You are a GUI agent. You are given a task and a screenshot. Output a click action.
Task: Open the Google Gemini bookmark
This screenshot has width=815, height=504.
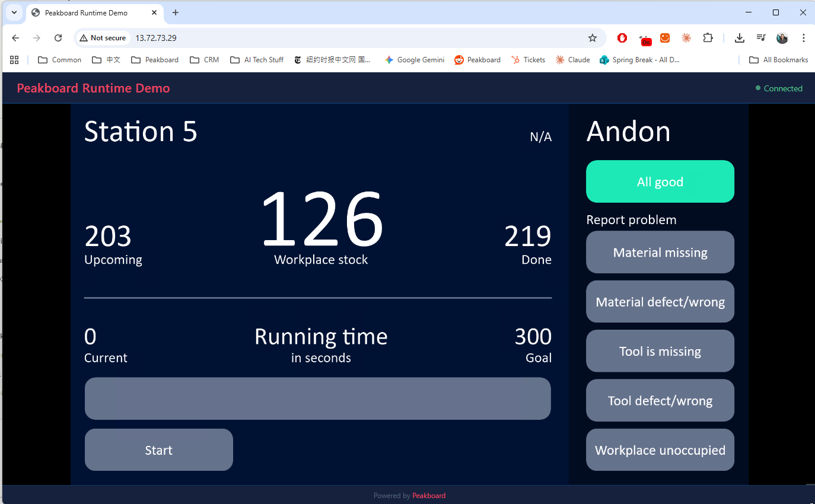point(414,59)
